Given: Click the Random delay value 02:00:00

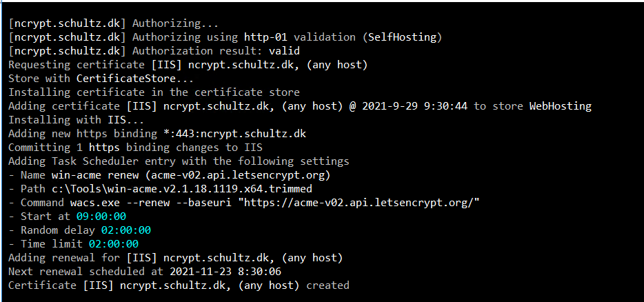Looking at the screenshot, I should [x=125, y=230].
